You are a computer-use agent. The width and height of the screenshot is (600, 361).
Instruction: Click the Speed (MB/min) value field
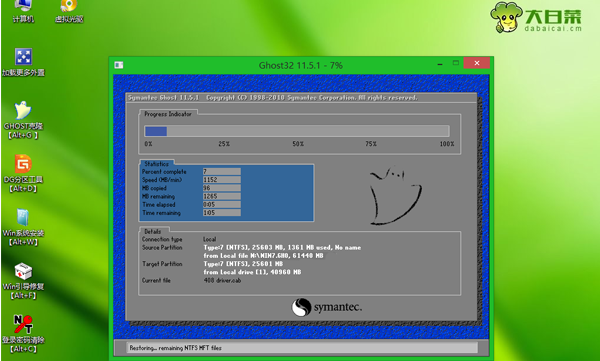222,180
